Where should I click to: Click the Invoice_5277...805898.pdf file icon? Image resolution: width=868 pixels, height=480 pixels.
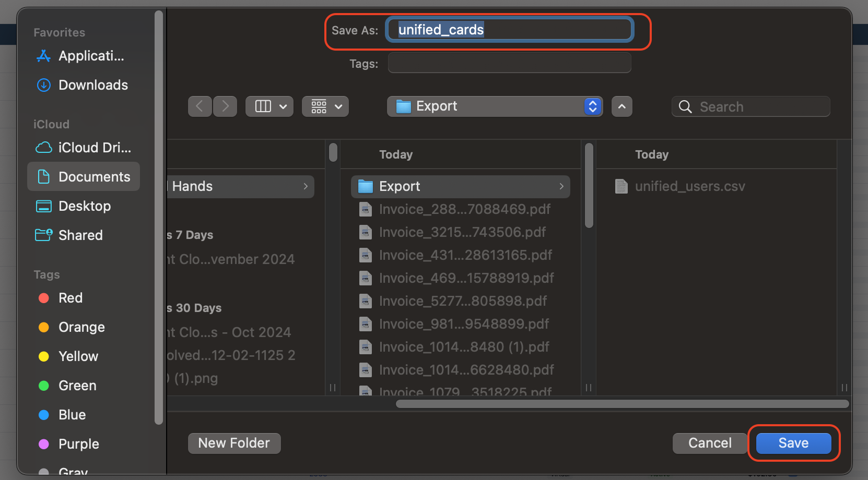(366, 301)
